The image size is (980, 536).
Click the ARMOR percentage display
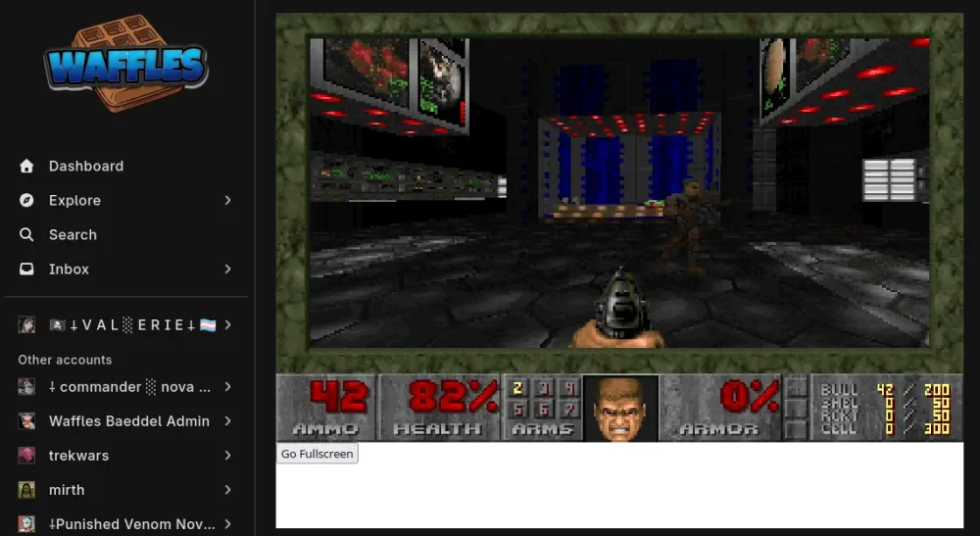pyautogui.click(x=720, y=408)
